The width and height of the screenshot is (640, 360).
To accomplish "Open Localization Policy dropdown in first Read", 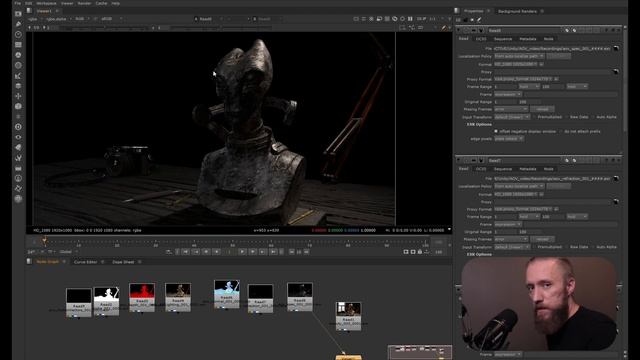I will pyautogui.click(x=519, y=56).
